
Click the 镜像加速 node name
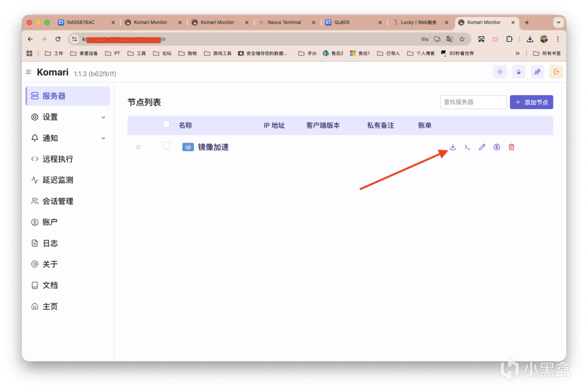pyautogui.click(x=213, y=147)
